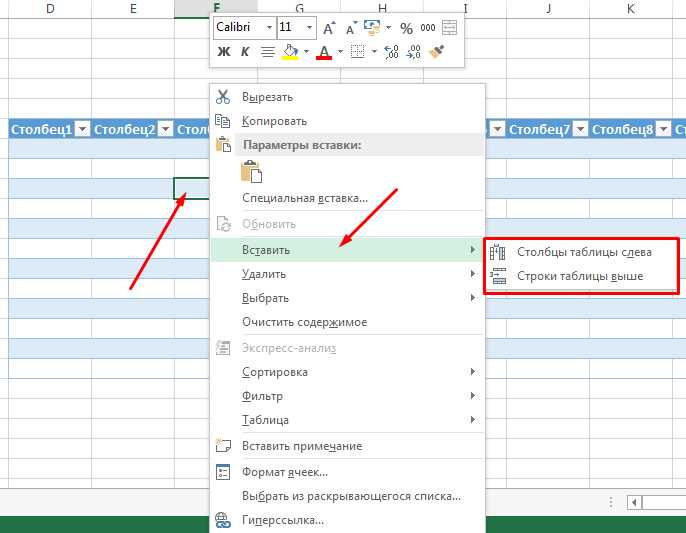Viewport: 686px width, 533px height.
Task: Open Столбец7 filter dropdown
Action: click(581, 129)
